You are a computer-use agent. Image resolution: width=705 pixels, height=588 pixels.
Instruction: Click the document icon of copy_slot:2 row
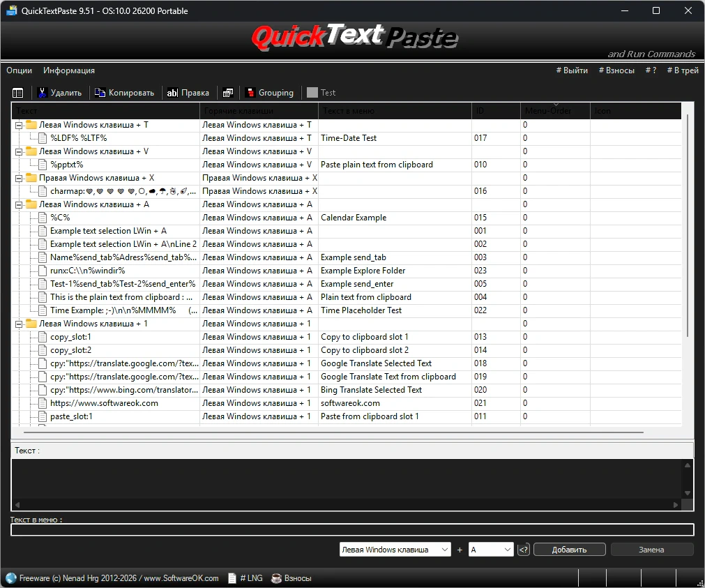pyautogui.click(x=43, y=350)
